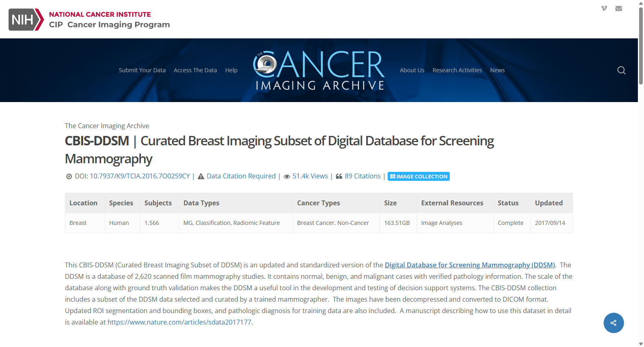Open the Research Activities menu
This screenshot has width=644, height=347.
coord(457,70)
